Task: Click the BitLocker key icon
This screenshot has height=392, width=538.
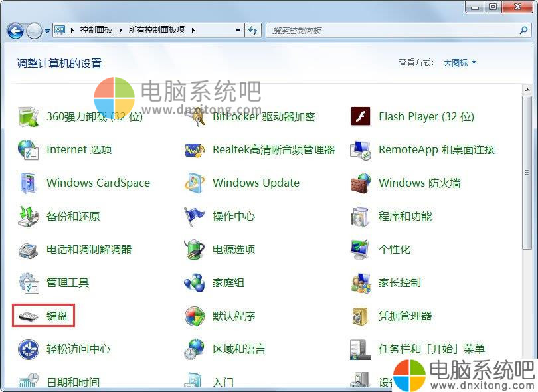Action: click(196, 117)
